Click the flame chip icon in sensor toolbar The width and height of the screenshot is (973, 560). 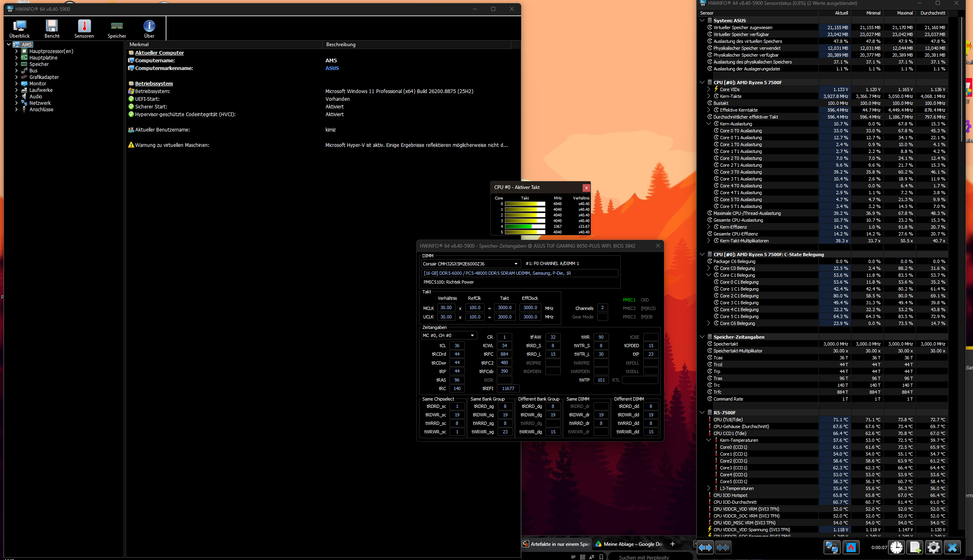851,547
